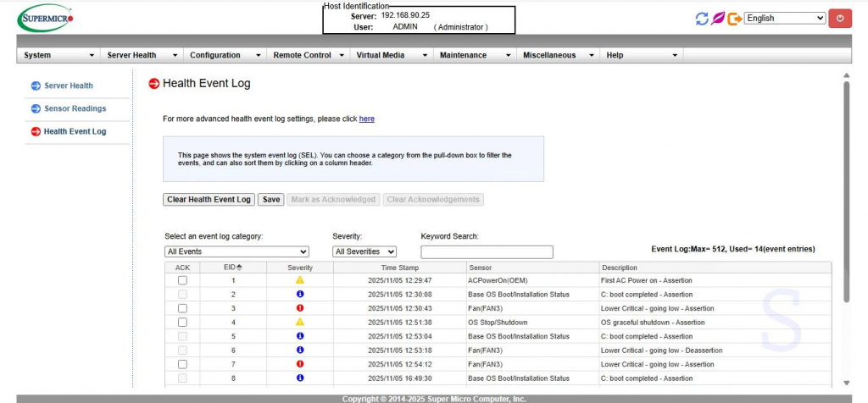Image resolution: width=868 pixels, height=403 pixels.
Task: Open the Server Health menu
Action: [x=141, y=55]
